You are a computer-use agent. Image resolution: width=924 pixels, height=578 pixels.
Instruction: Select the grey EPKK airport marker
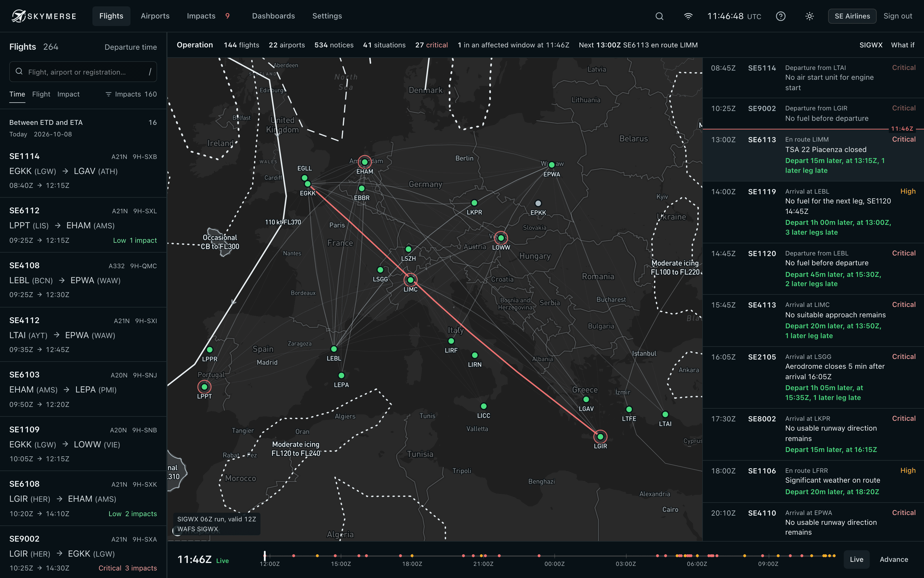point(538,203)
